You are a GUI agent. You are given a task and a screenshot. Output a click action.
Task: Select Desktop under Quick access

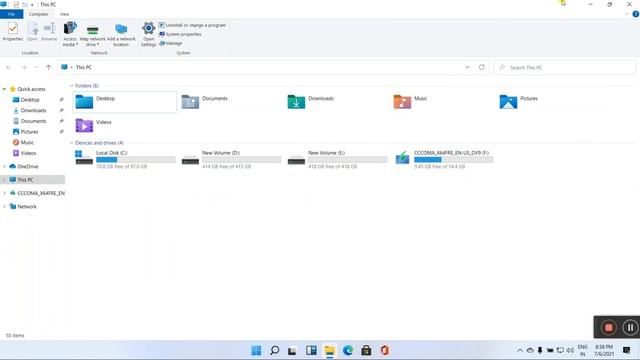point(30,100)
